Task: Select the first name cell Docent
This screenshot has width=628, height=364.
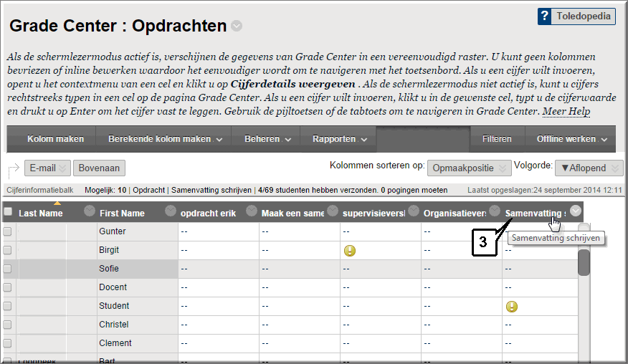Action: pyautogui.click(x=113, y=287)
